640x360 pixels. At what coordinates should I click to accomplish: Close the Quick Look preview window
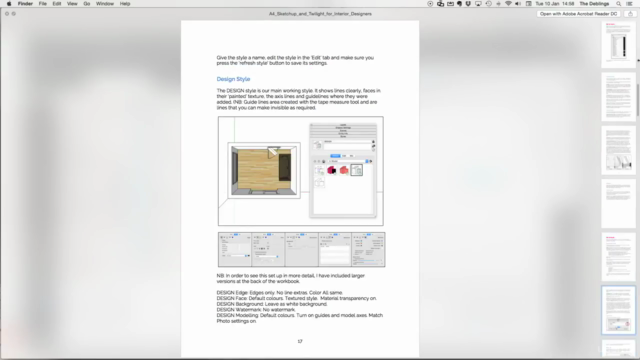7,14
